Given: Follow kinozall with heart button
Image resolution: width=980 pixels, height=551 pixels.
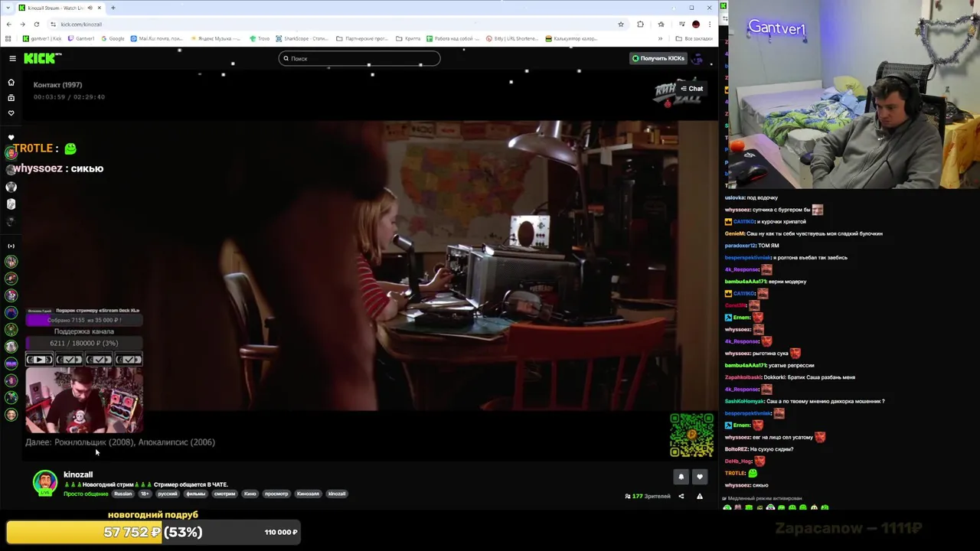Looking at the screenshot, I should (700, 477).
